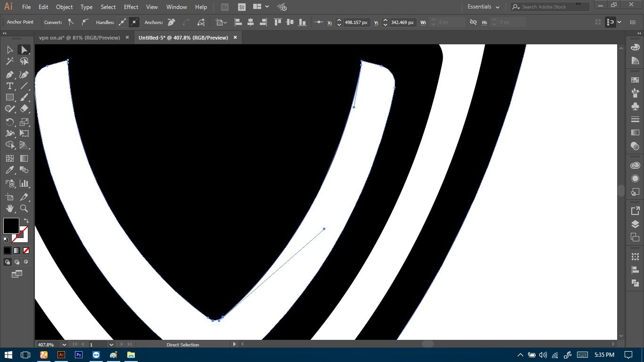Image resolution: width=644 pixels, height=362 pixels.
Task: Toggle Constrain Width and Height proportions
Action: point(473,22)
